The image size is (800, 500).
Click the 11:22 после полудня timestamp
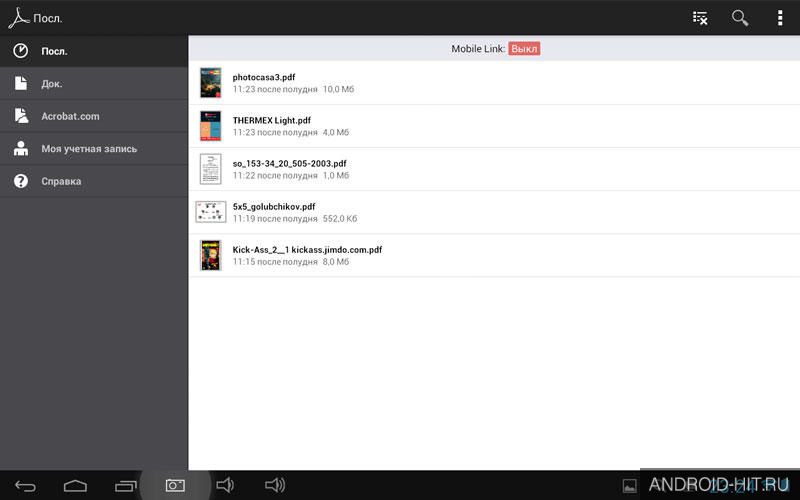[275, 176]
